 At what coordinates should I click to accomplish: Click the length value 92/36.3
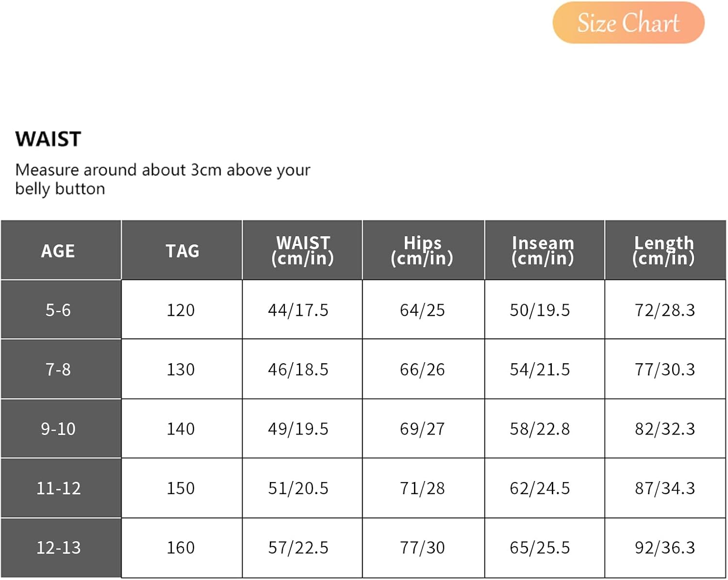pos(665,548)
